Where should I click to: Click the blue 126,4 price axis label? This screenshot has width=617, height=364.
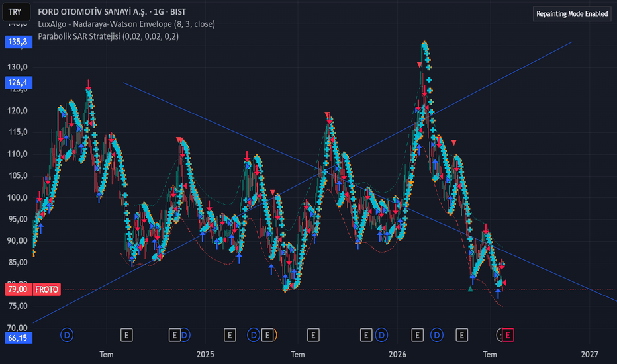pyautogui.click(x=19, y=83)
